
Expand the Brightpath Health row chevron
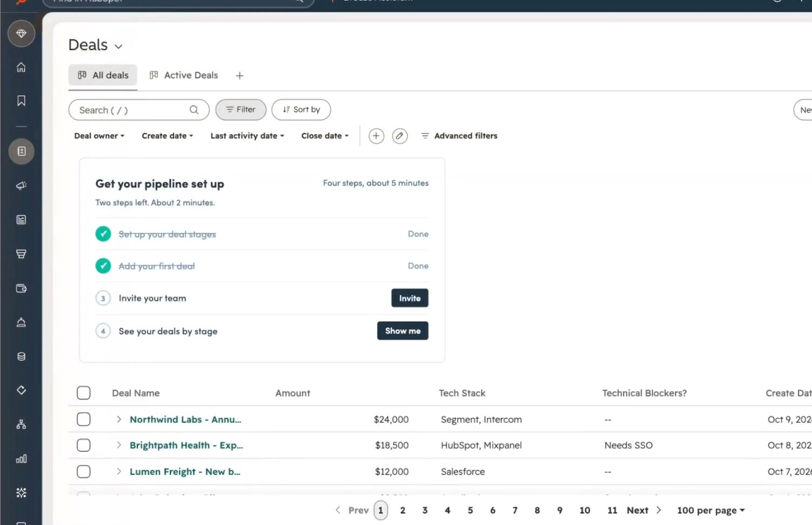119,445
